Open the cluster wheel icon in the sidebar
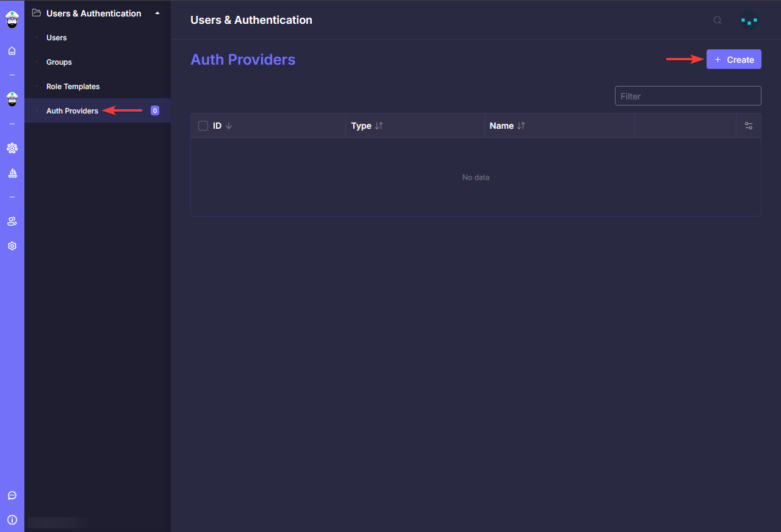The width and height of the screenshot is (781, 532). [12, 148]
